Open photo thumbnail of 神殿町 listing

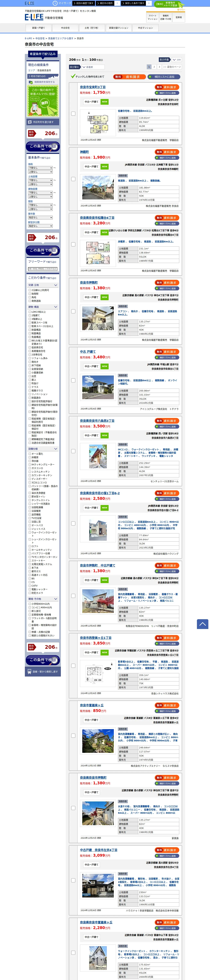[x=98, y=188]
